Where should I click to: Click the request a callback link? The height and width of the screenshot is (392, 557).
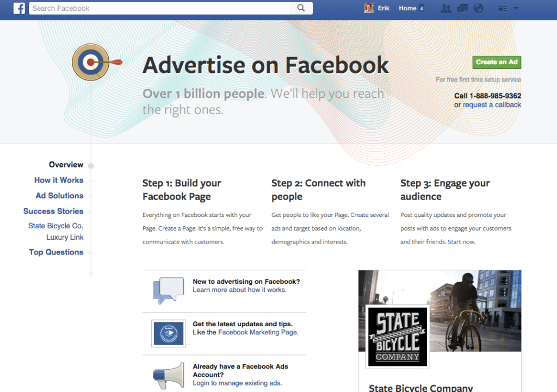[492, 105]
